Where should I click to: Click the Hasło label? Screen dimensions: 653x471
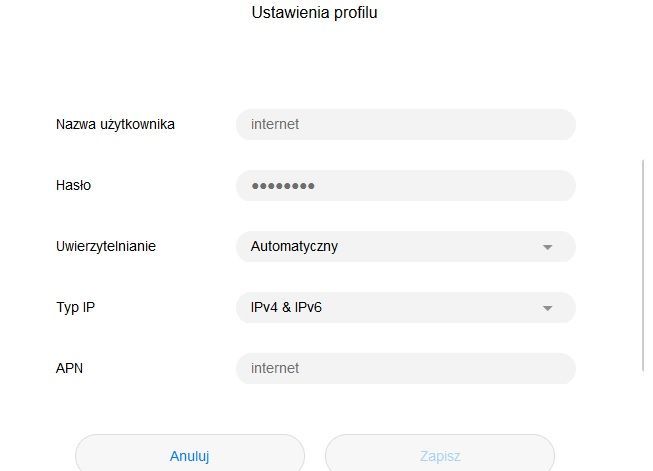pos(74,185)
